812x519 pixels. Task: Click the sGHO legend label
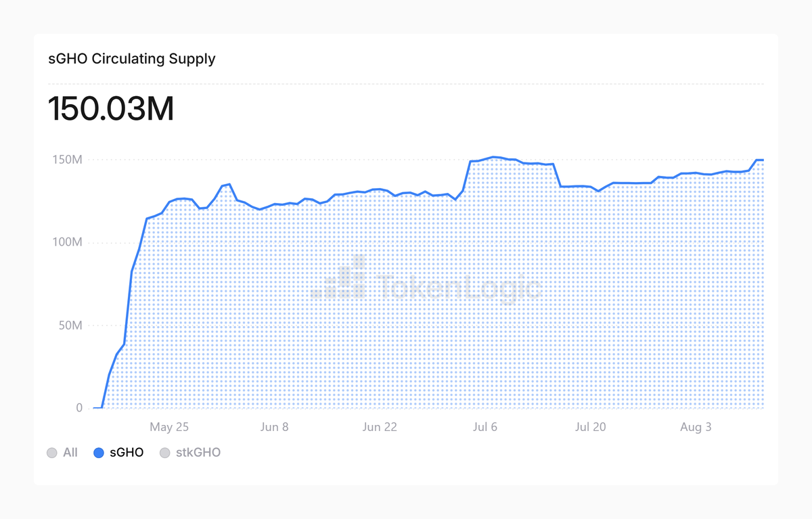click(127, 453)
